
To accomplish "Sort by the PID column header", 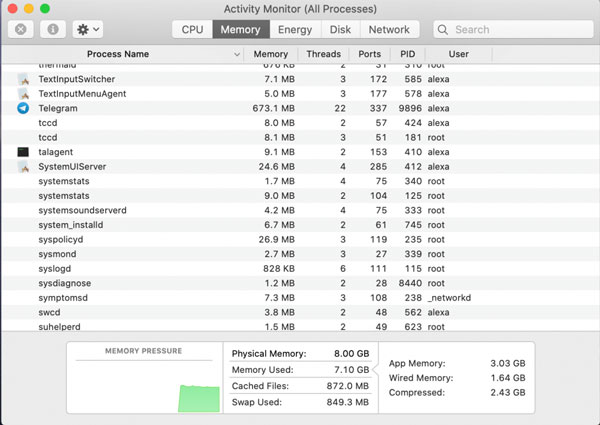I will [x=408, y=54].
